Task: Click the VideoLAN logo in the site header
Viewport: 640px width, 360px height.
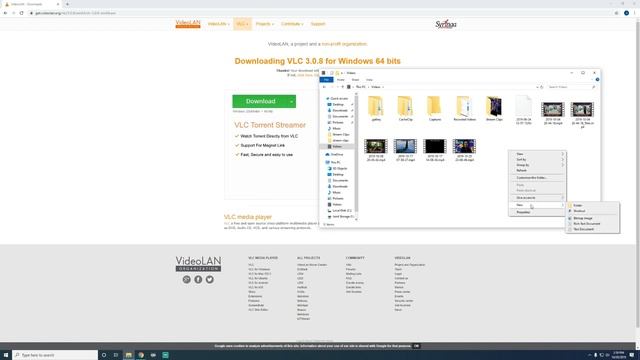Action: [x=188, y=24]
